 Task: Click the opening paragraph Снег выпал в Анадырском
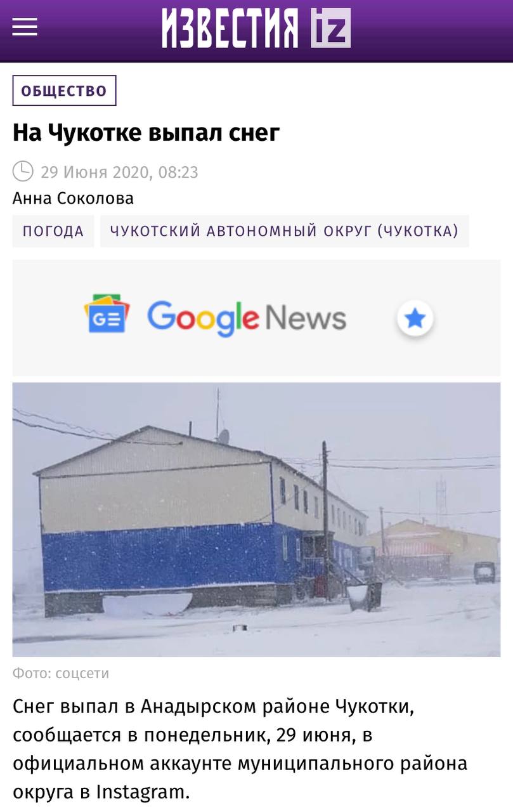pos(240,749)
